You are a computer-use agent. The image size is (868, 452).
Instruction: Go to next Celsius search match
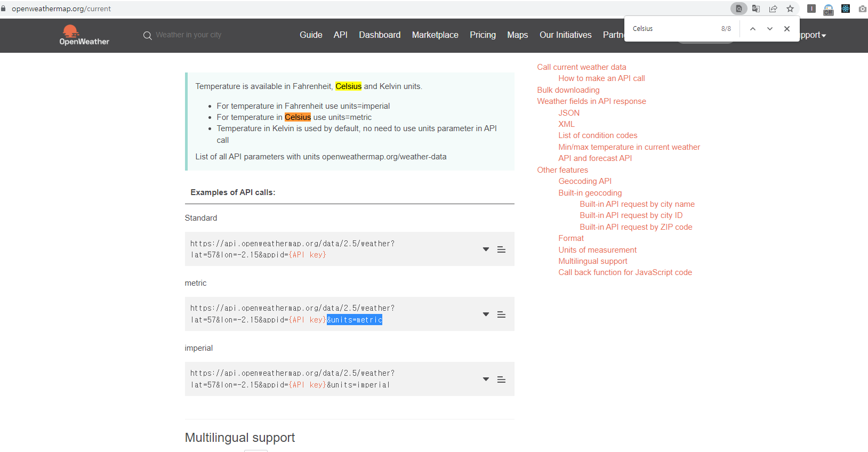770,29
